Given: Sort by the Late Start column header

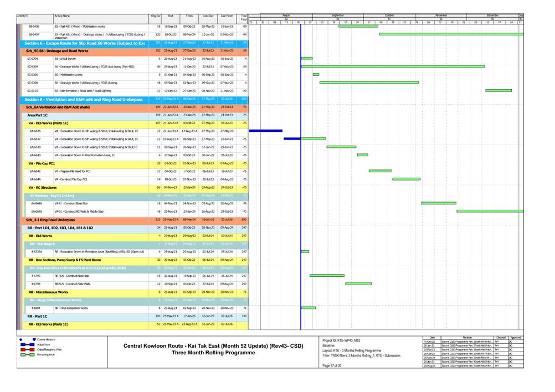Looking at the screenshot, I should (208, 17).
